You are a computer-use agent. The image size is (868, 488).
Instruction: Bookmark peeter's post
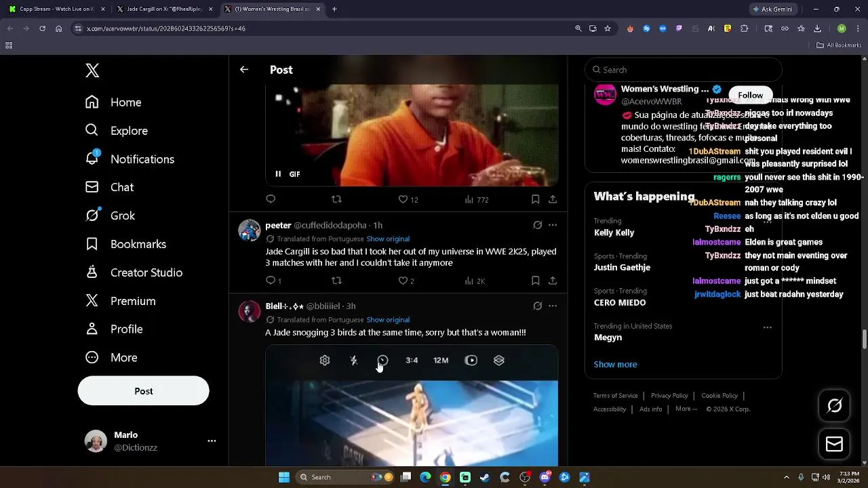535,281
